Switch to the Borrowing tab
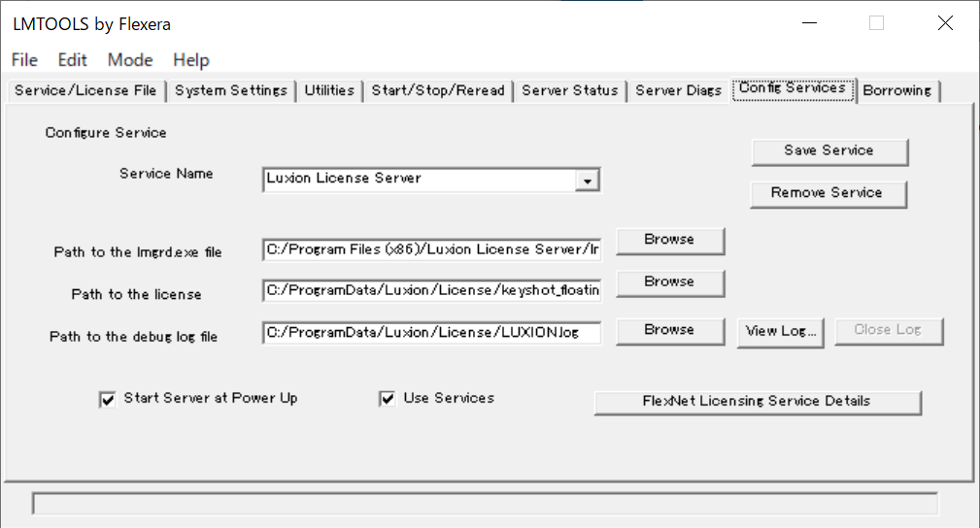980x528 pixels. point(896,90)
